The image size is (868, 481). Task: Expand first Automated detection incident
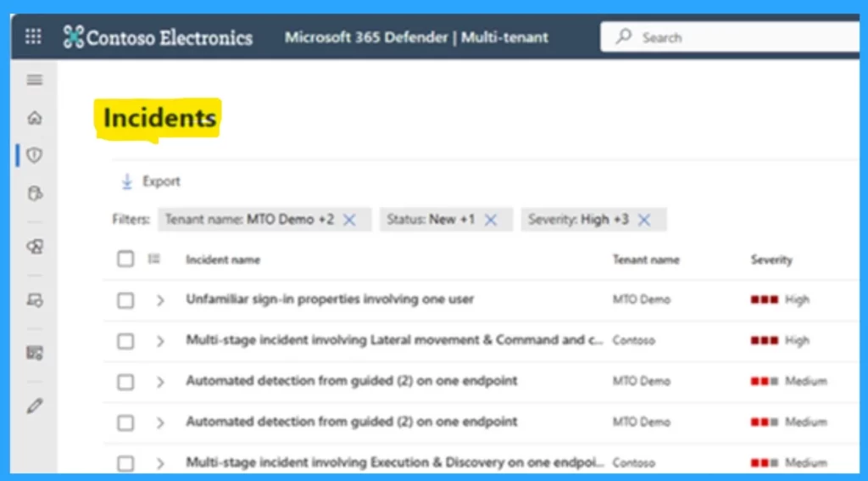(x=160, y=382)
